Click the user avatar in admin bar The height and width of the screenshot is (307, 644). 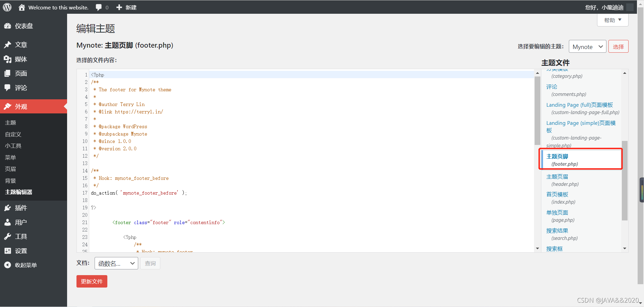tap(630, 7)
